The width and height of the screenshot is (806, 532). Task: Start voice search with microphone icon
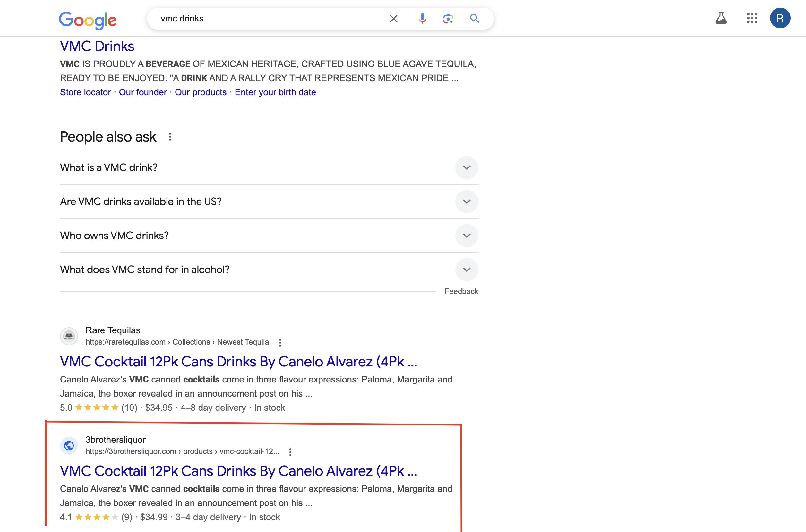coord(422,19)
